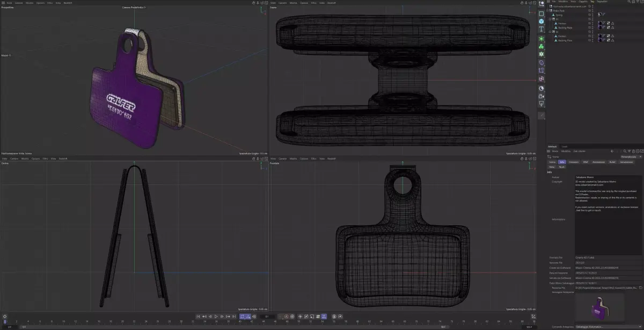
Task: Open Redshift menu in Frontale viewport
Action: click(331, 159)
